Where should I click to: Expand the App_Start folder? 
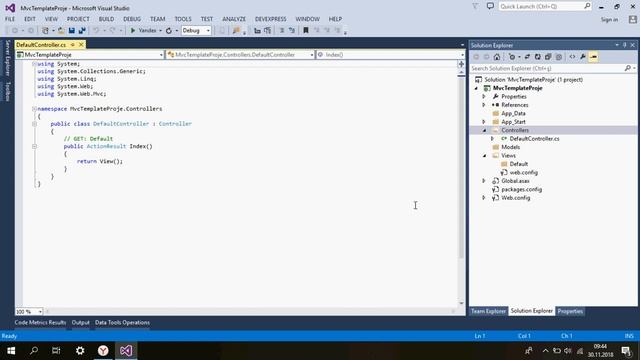pyautogui.click(x=484, y=122)
